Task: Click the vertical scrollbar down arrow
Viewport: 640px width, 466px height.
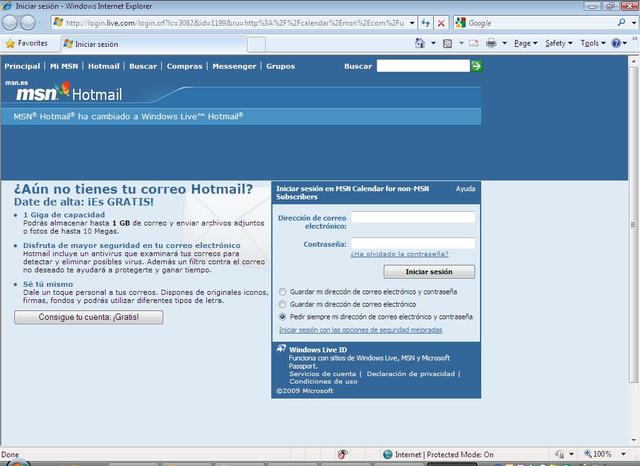Action: point(634,440)
